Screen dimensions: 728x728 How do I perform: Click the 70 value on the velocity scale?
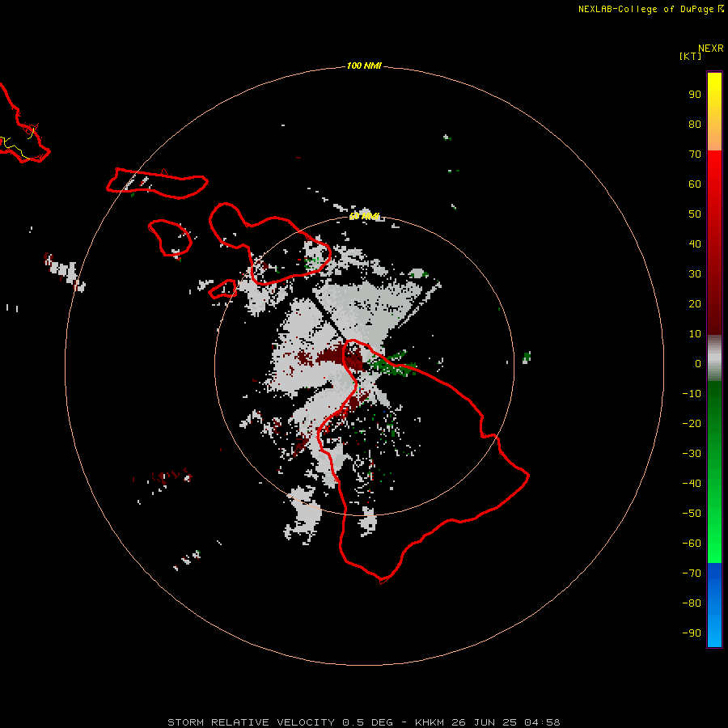pyautogui.click(x=695, y=154)
